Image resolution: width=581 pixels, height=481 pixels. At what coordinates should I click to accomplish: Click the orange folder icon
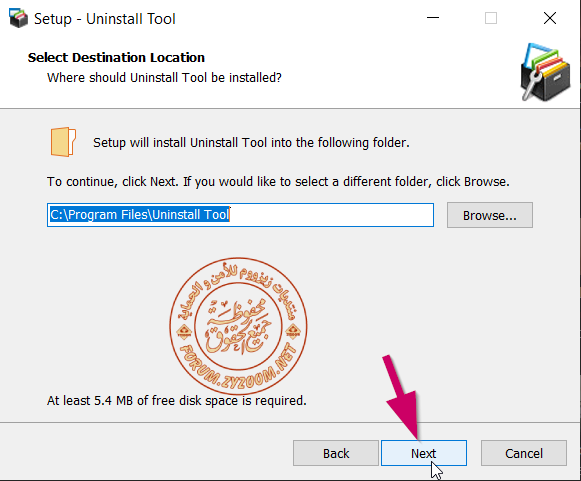[x=63, y=142]
